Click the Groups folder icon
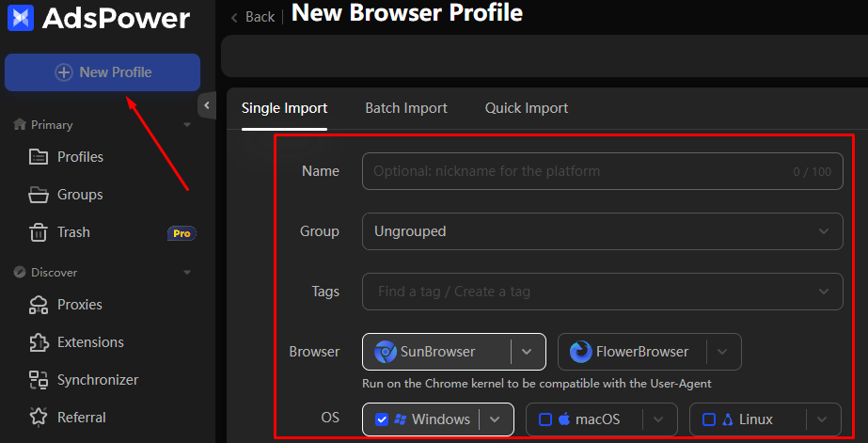868x443 pixels. [39, 195]
